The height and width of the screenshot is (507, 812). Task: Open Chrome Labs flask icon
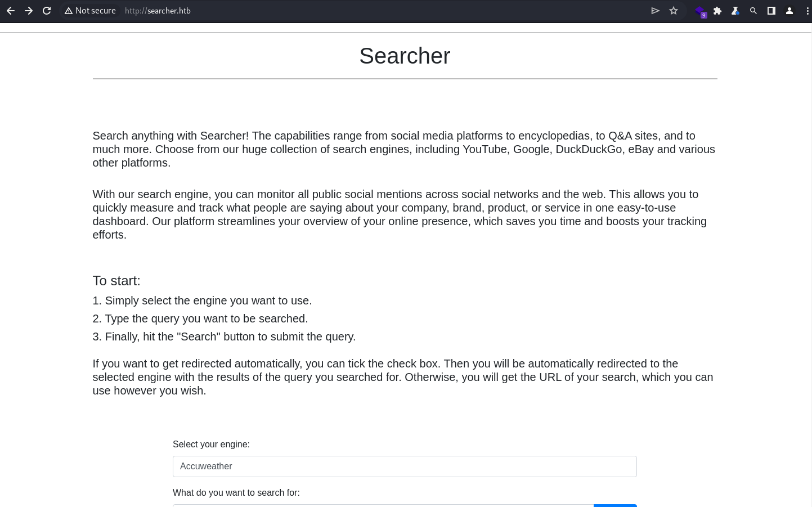pos(735,11)
